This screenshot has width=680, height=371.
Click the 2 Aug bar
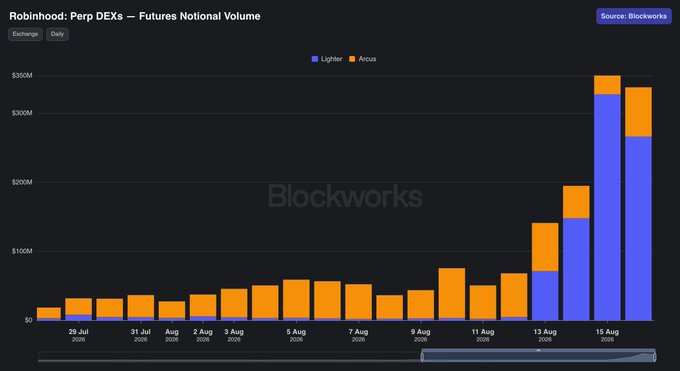203,307
